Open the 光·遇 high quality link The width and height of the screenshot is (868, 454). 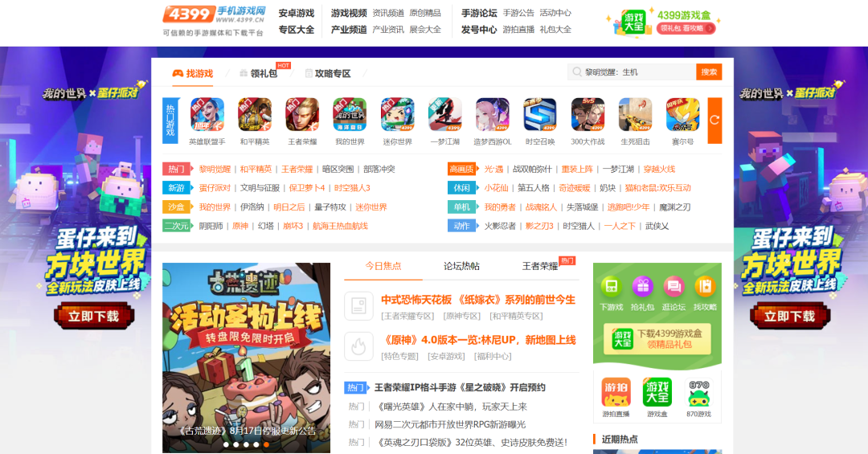pyautogui.click(x=493, y=169)
